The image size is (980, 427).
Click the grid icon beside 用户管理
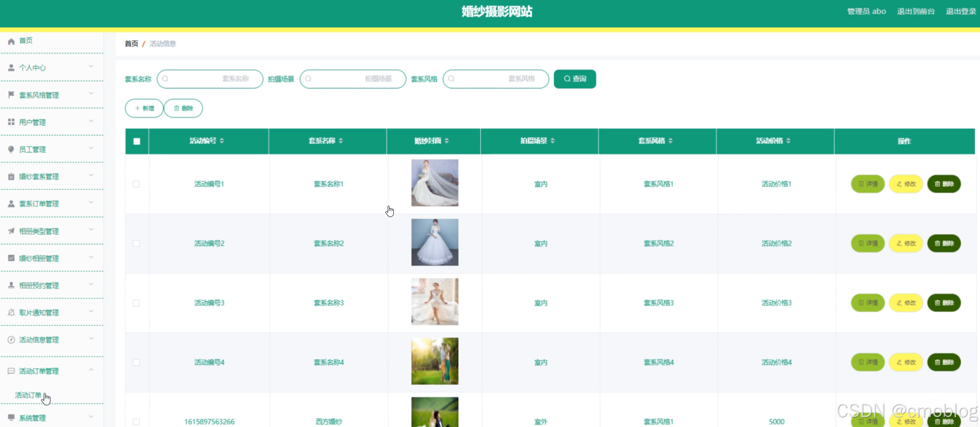click(x=11, y=122)
